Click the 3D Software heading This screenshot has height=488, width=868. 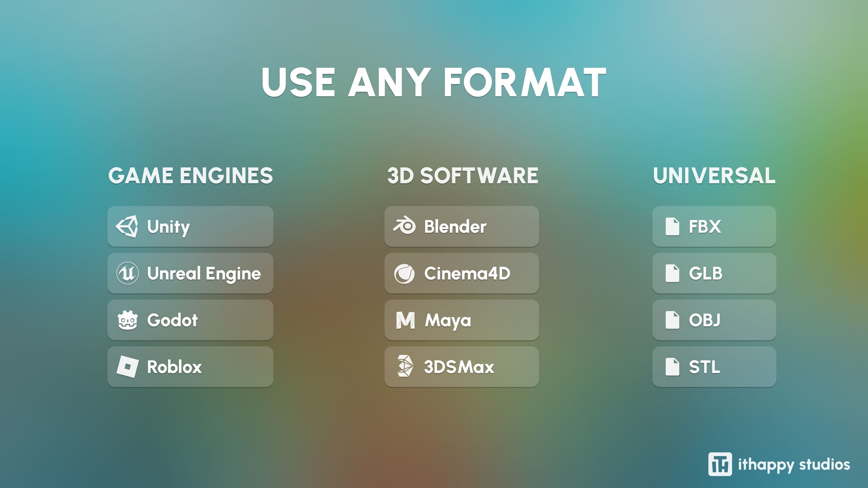(463, 176)
